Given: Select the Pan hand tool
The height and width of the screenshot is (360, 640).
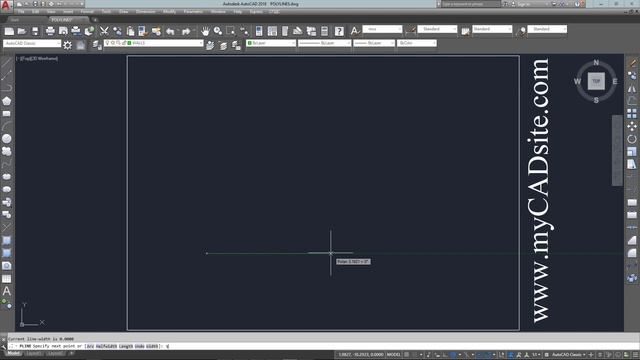Looking at the screenshot, I should (205, 31).
